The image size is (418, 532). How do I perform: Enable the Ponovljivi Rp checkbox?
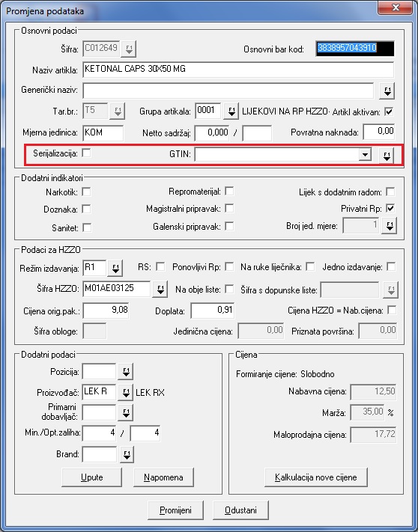229,266
